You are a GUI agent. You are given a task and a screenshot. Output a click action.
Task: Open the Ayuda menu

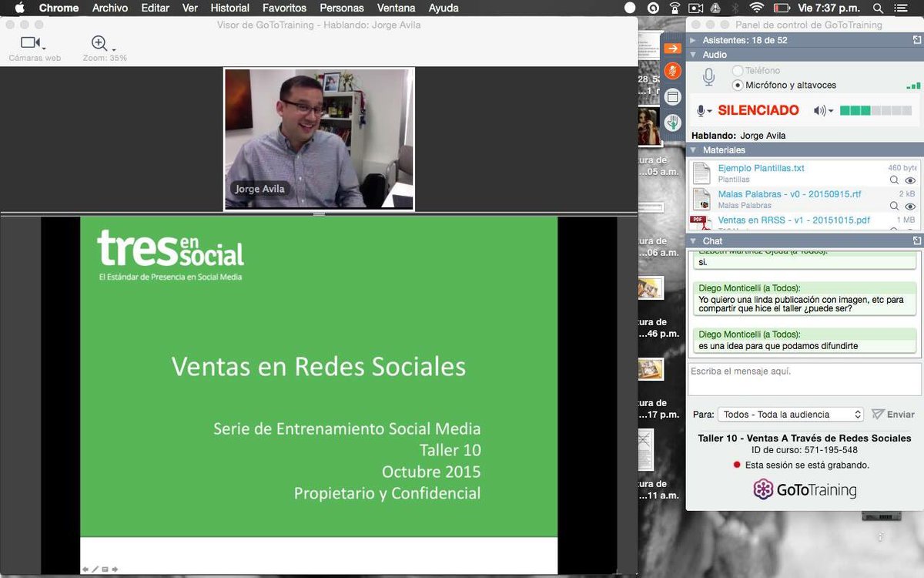443,8
